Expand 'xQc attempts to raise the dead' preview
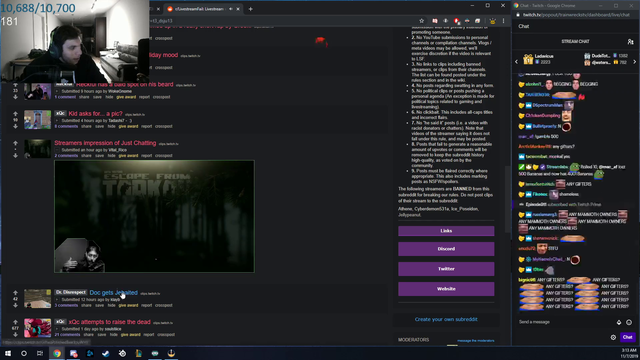This screenshot has height=360, width=640. 57,329
